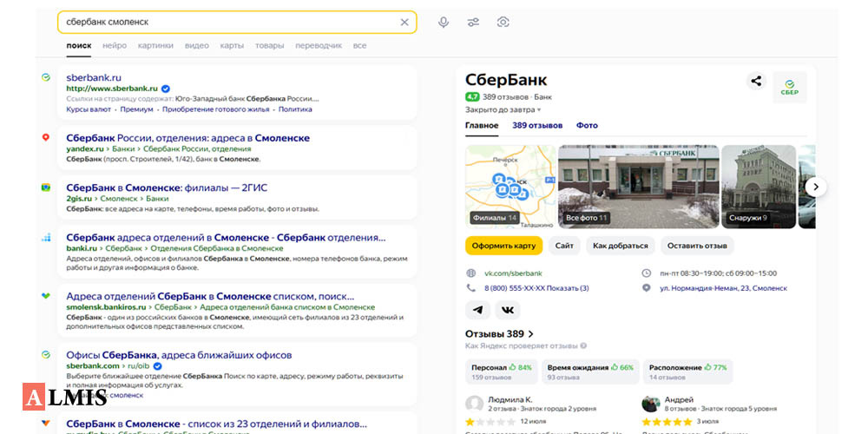The image size is (868, 434).
Task: Open the 'карты' tab
Action: [232, 45]
